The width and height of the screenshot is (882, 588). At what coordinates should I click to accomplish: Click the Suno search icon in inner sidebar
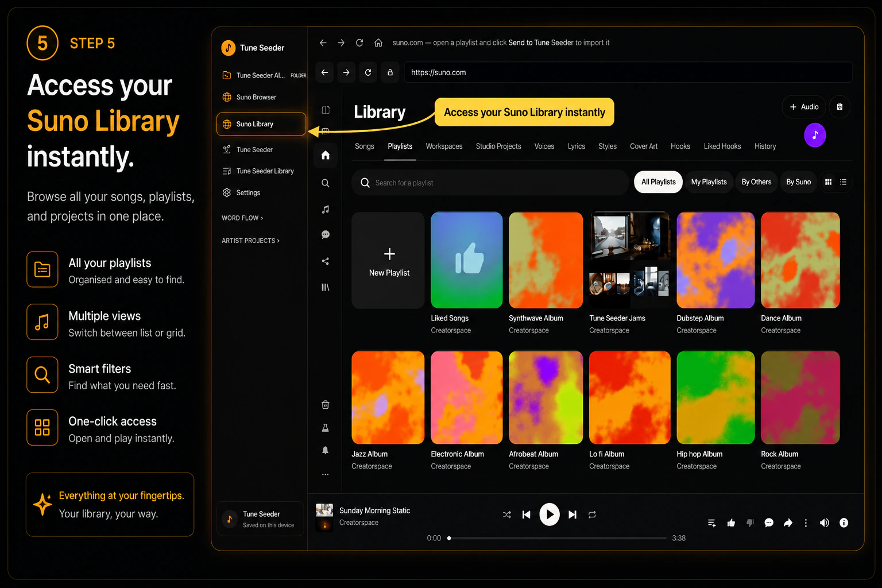tap(326, 183)
